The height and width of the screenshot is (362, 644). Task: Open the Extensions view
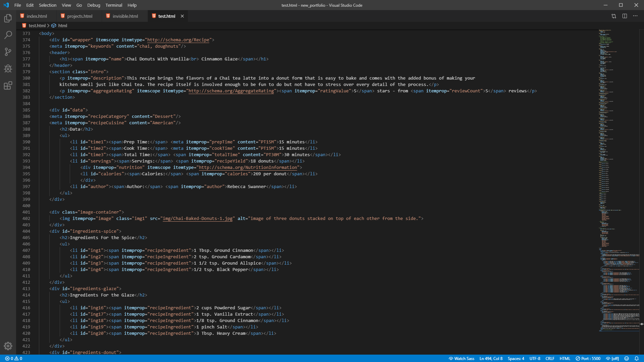(8, 86)
